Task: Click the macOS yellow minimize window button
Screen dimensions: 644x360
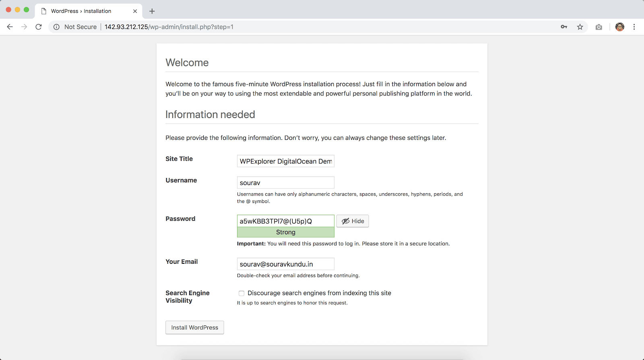Action: pyautogui.click(x=17, y=10)
